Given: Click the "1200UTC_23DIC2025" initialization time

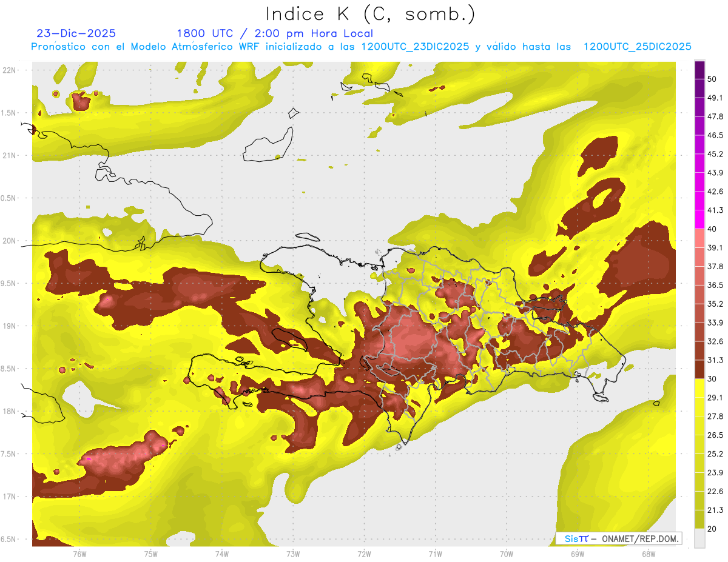Looking at the screenshot, I should coord(415,47).
